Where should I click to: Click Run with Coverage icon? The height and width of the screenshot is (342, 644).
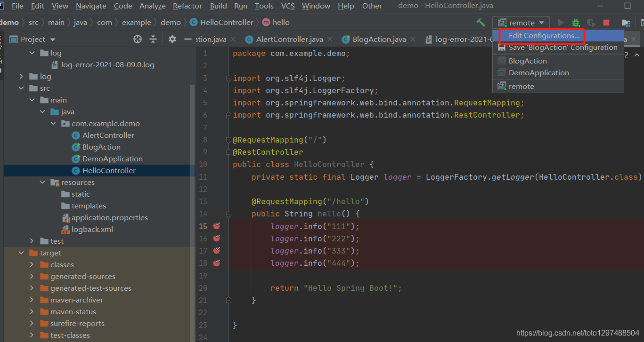pos(591,23)
